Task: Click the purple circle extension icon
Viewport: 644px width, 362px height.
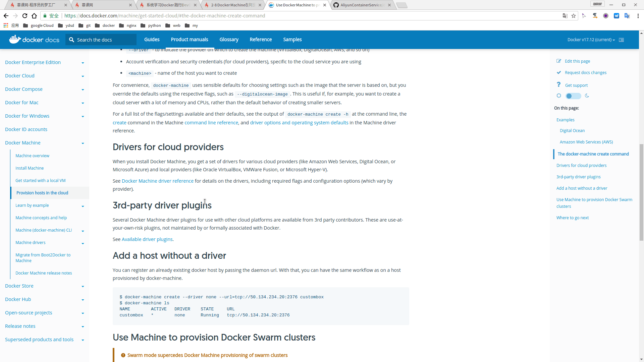Action: point(606,16)
